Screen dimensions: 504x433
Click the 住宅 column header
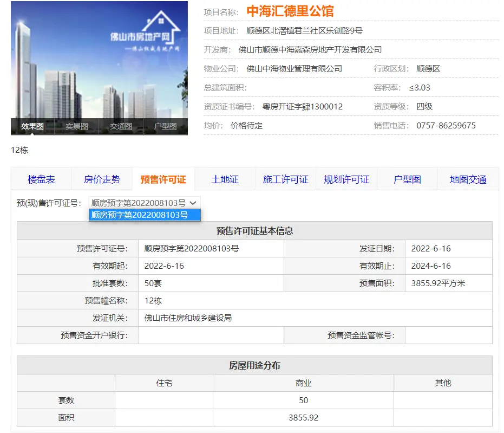tap(164, 383)
